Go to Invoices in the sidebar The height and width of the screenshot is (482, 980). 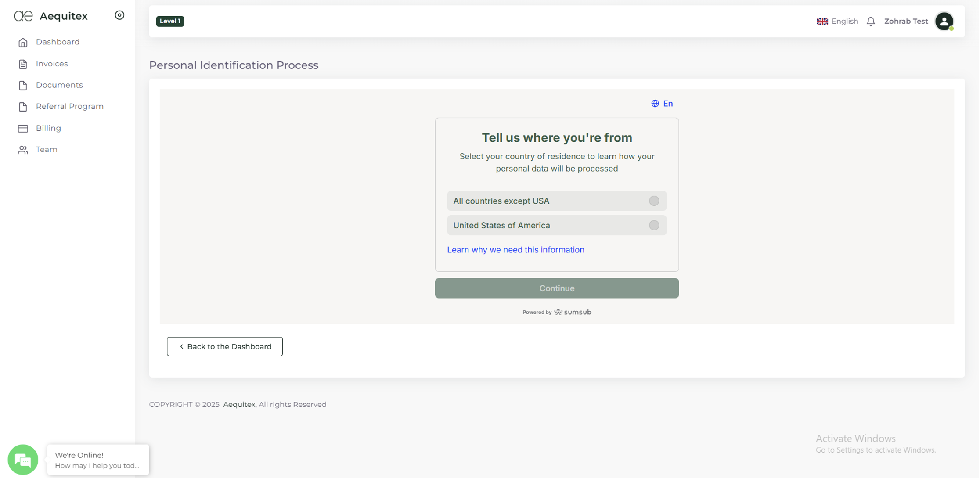[52, 64]
